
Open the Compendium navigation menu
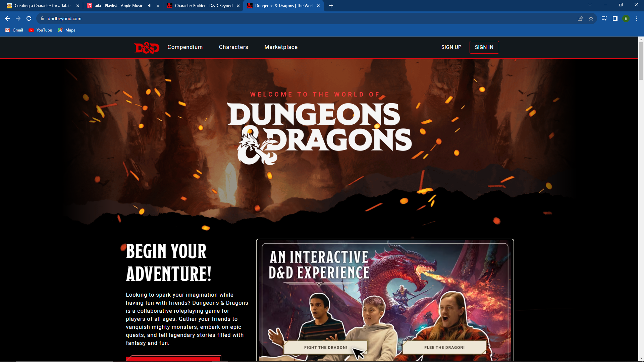pyautogui.click(x=185, y=47)
